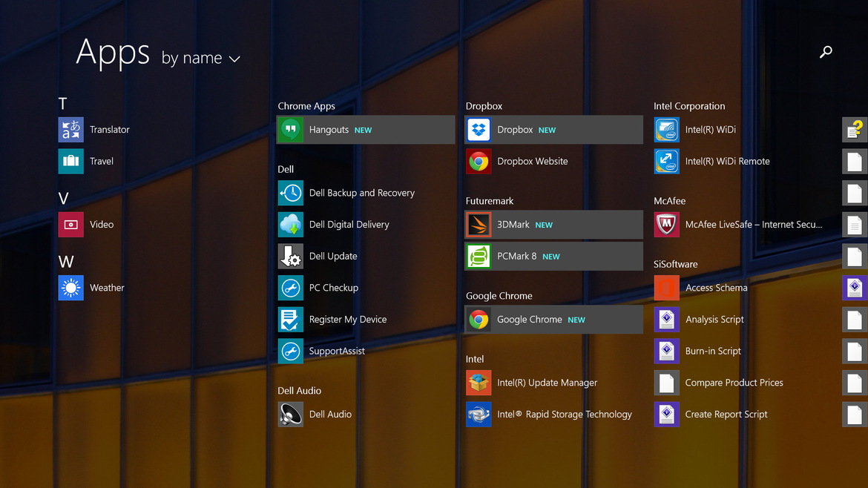Open Dropbox Website shortcut

pos(517,161)
